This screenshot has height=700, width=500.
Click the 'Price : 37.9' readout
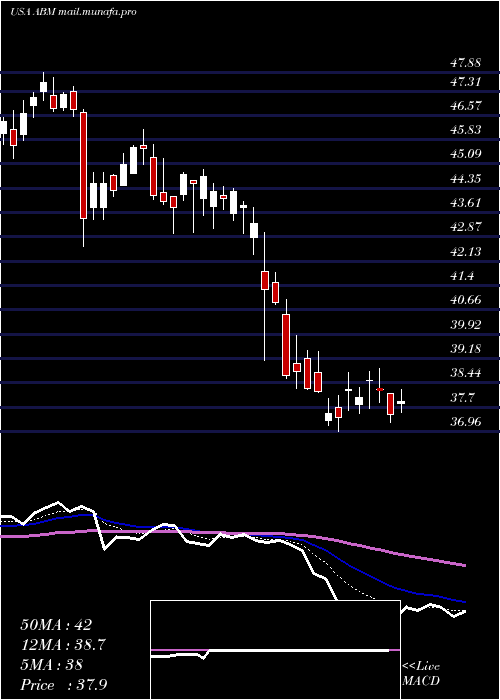63,685
